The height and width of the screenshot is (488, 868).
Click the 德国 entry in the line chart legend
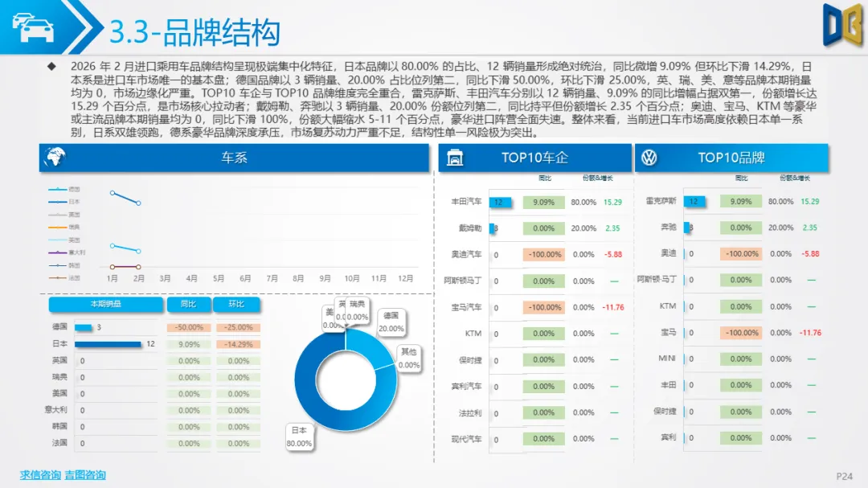coord(64,190)
